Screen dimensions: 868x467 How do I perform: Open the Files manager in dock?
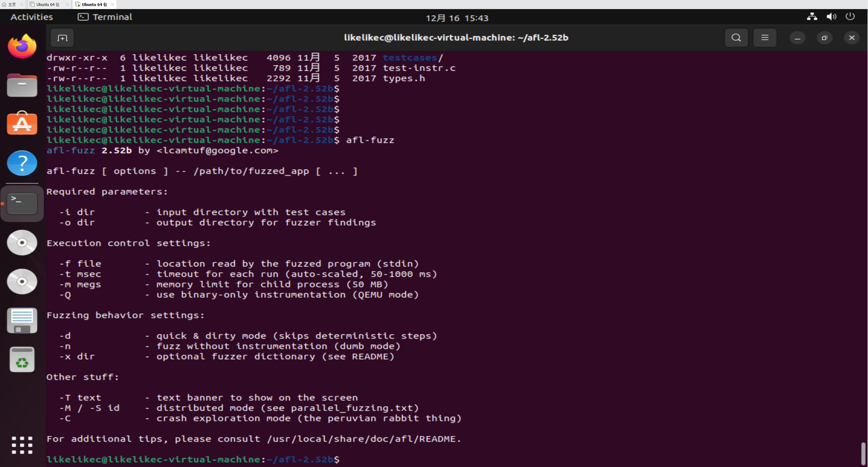coord(22,85)
